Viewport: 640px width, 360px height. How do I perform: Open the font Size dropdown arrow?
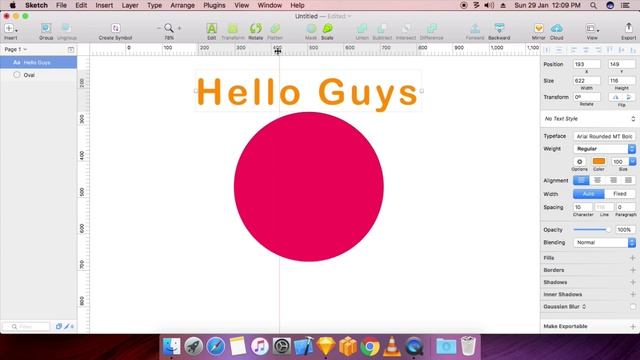pos(632,162)
